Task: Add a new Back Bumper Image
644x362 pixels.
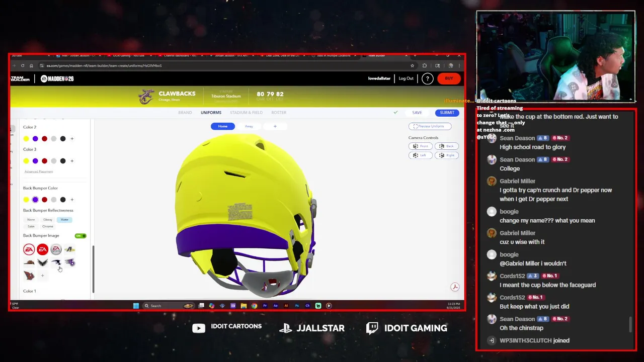Action: [x=42, y=276]
